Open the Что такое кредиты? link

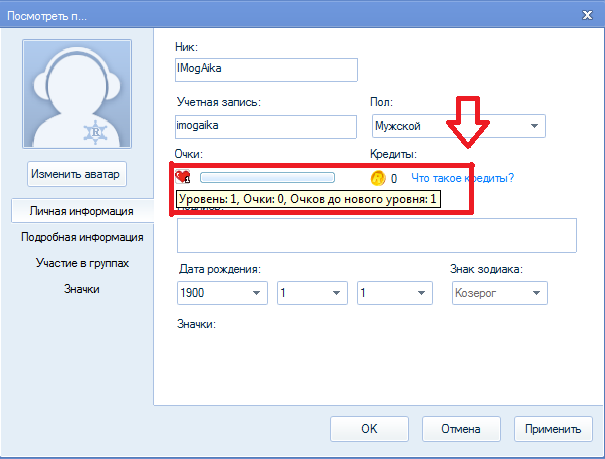click(463, 178)
